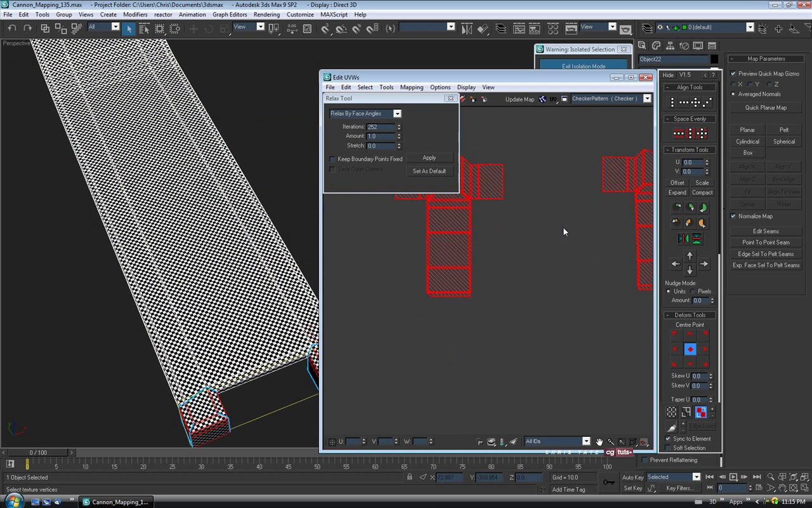Click the Quick Render teapot icon
Image resolution: width=812 pixels, height=508 pixels.
(625, 29)
